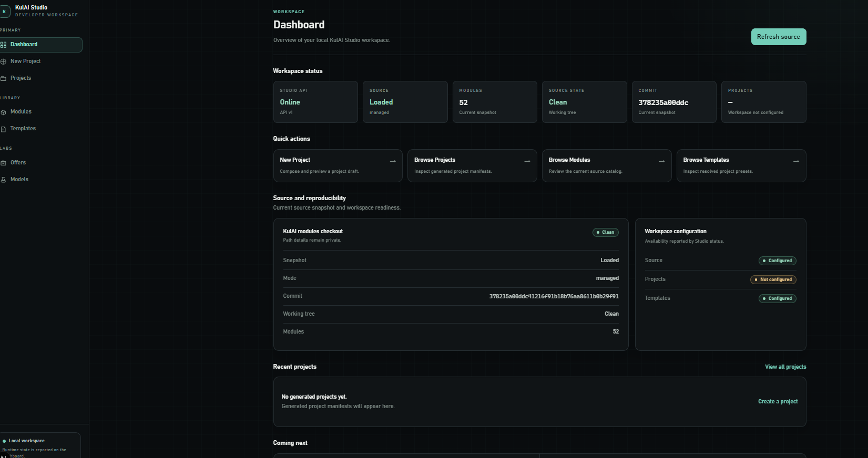Click the Source Loaded status card

pyautogui.click(x=405, y=102)
